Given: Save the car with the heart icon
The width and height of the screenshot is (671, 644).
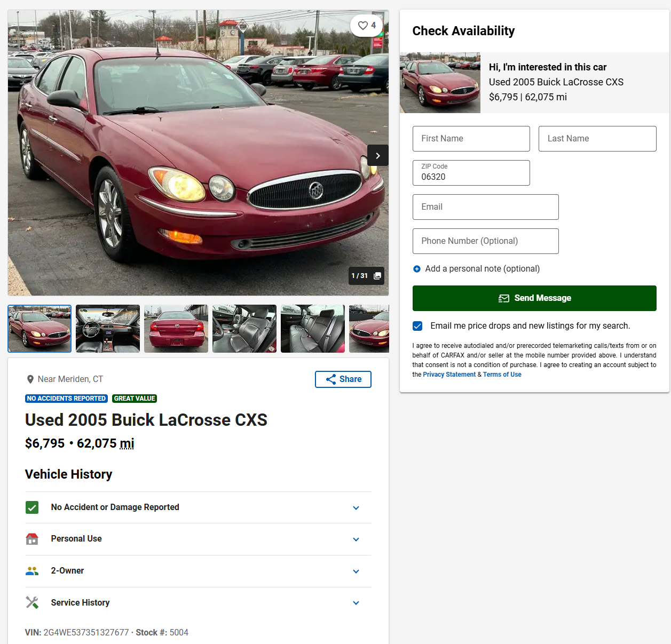Looking at the screenshot, I should pos(366,26).
